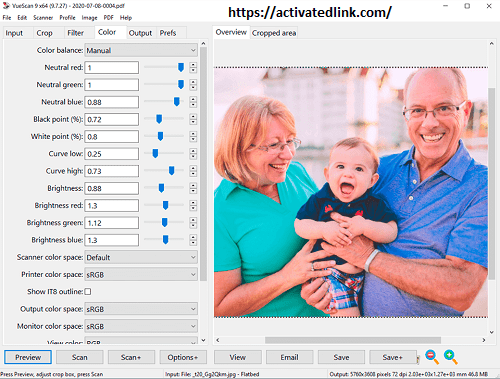Screen dimensions: 500x379
Task: Open the Monitor color space dropdown
Action: click(141, 326)
